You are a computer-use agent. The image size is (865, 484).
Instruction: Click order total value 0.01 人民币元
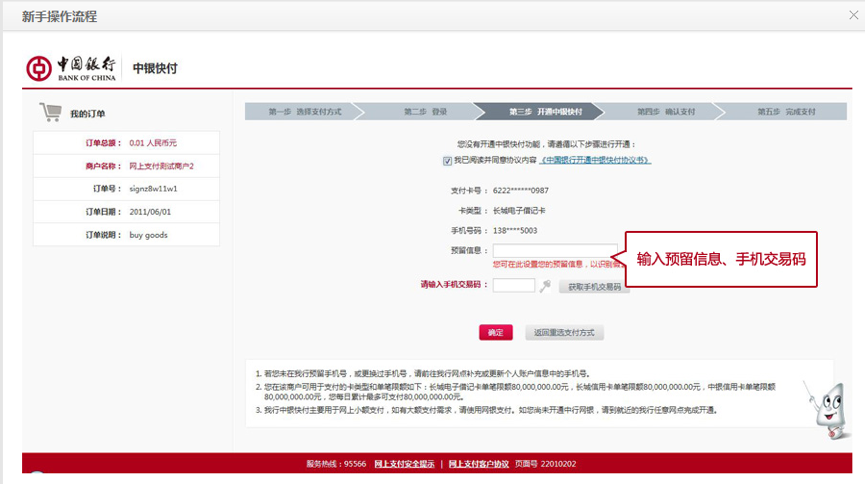[153, 143]
